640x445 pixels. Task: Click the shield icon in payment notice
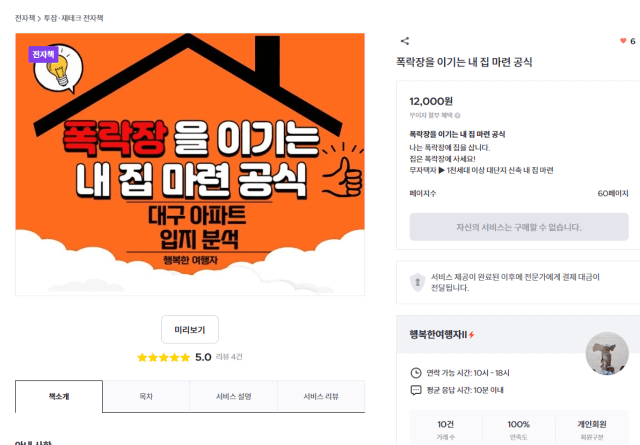(417, 282)
